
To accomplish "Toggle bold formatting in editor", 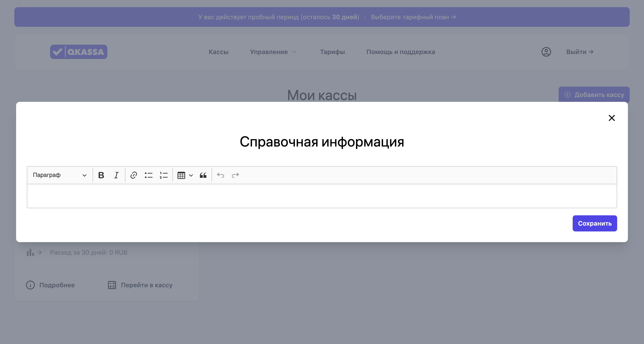I will pyautogui.click(x=101, y=175).
